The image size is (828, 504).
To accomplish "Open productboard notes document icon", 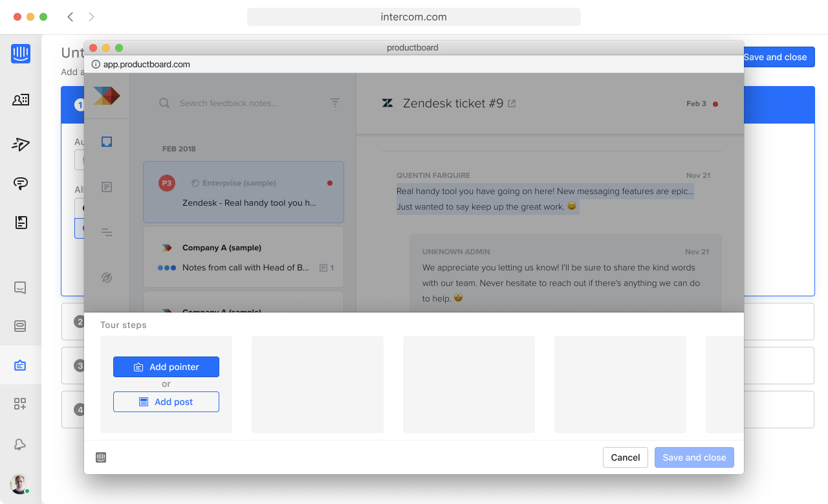I will (x=107, y=187).
